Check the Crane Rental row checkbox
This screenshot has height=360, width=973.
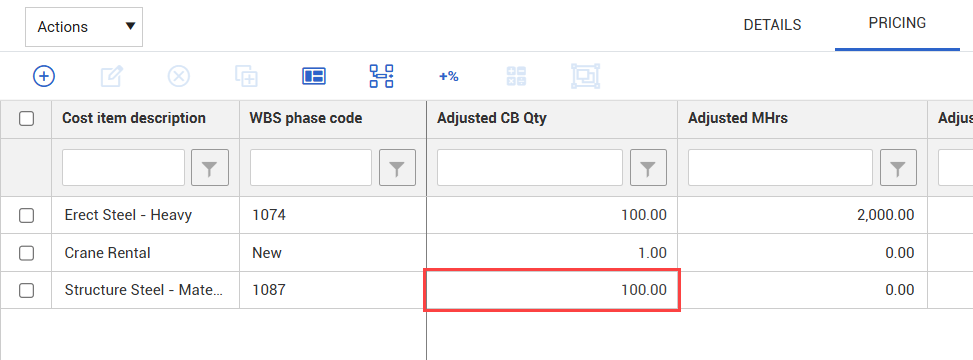click(x=26, y=253)
